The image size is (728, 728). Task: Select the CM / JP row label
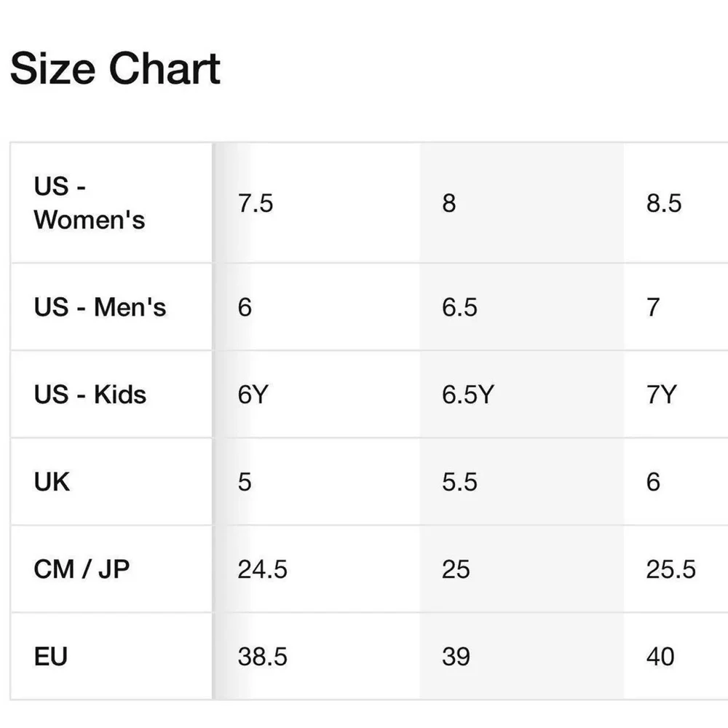point(81,569)
